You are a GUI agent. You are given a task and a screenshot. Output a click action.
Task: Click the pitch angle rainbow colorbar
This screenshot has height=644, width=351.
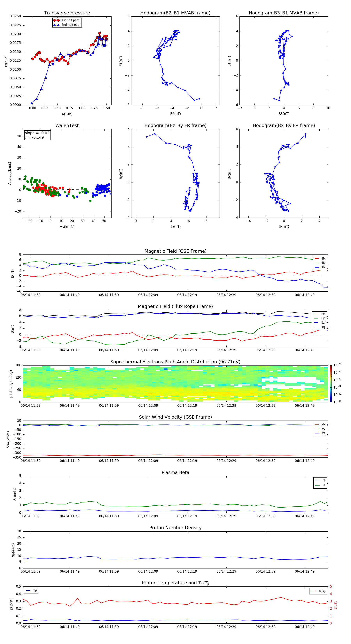pos(331,384)
